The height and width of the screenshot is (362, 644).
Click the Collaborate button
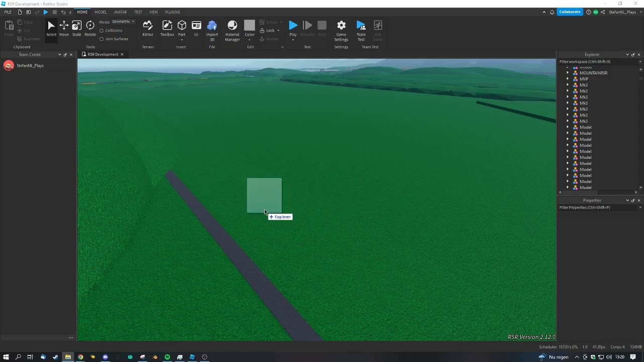click(570, 12)
